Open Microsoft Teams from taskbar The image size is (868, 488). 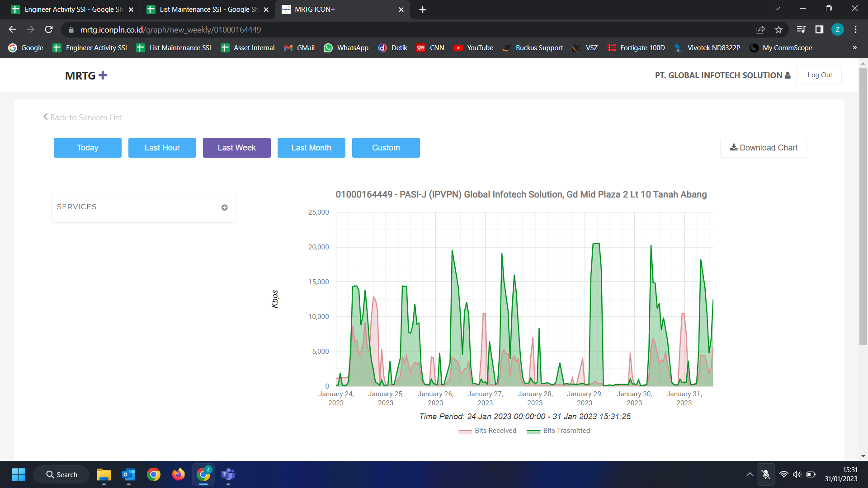(228, 474)
